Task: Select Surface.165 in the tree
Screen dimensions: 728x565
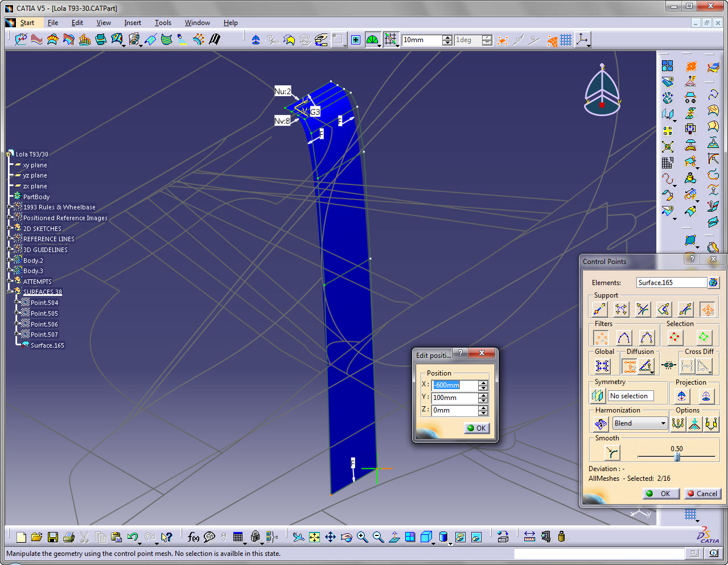Action: click(x=47, y=345)
